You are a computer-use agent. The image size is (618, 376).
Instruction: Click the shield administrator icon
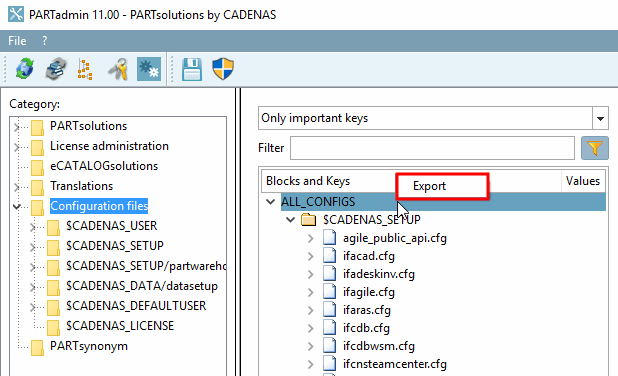(x=223, y=69)
